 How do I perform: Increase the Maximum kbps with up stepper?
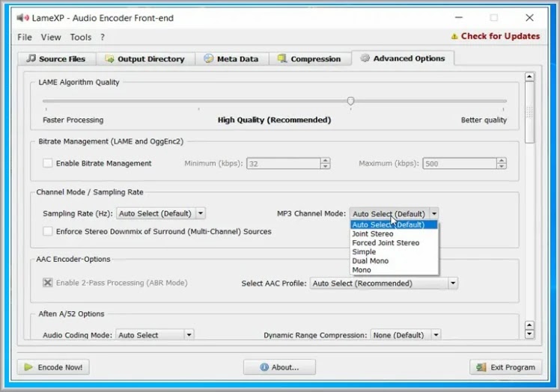502,161
